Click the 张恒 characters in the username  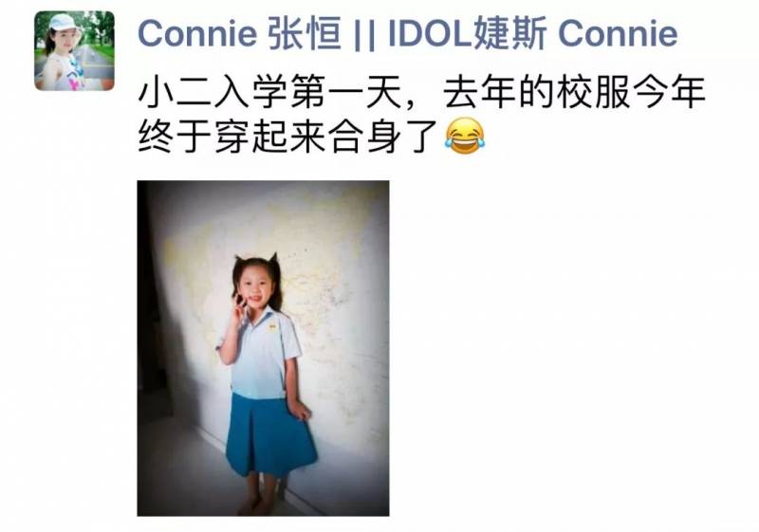305,34
